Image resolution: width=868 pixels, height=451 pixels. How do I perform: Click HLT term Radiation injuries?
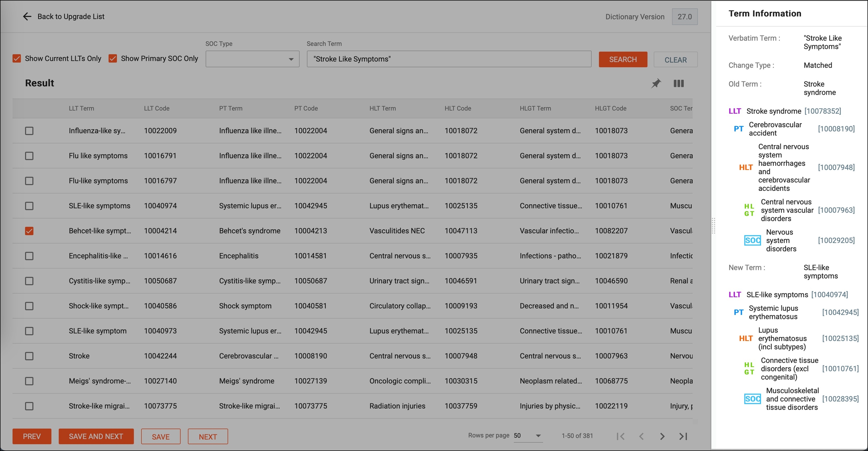397,406
